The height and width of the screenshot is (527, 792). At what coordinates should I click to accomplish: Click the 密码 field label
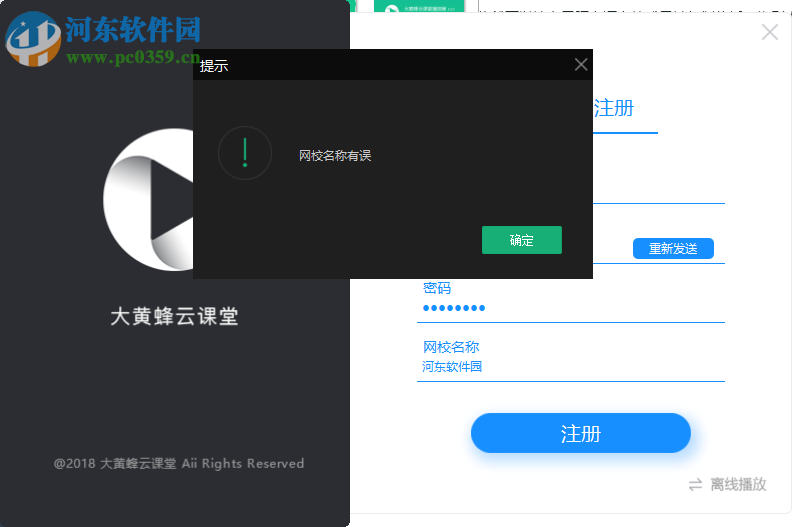pos(437,288)
